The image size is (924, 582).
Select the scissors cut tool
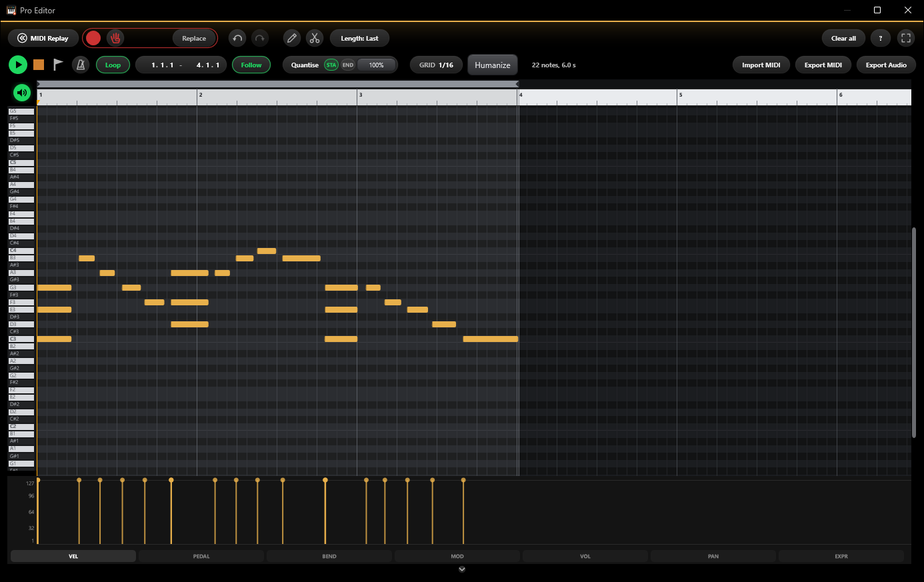click(315, 38)
